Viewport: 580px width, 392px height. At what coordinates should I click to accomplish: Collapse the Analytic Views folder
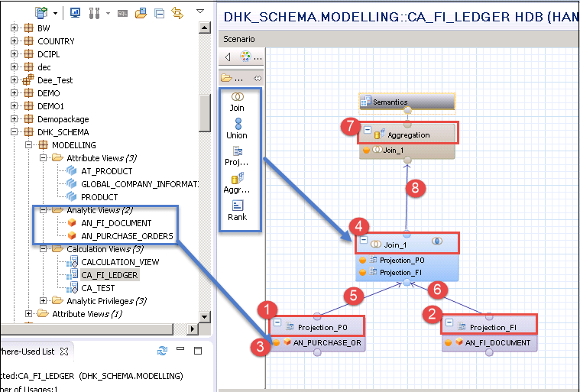(x=43, y=210)
